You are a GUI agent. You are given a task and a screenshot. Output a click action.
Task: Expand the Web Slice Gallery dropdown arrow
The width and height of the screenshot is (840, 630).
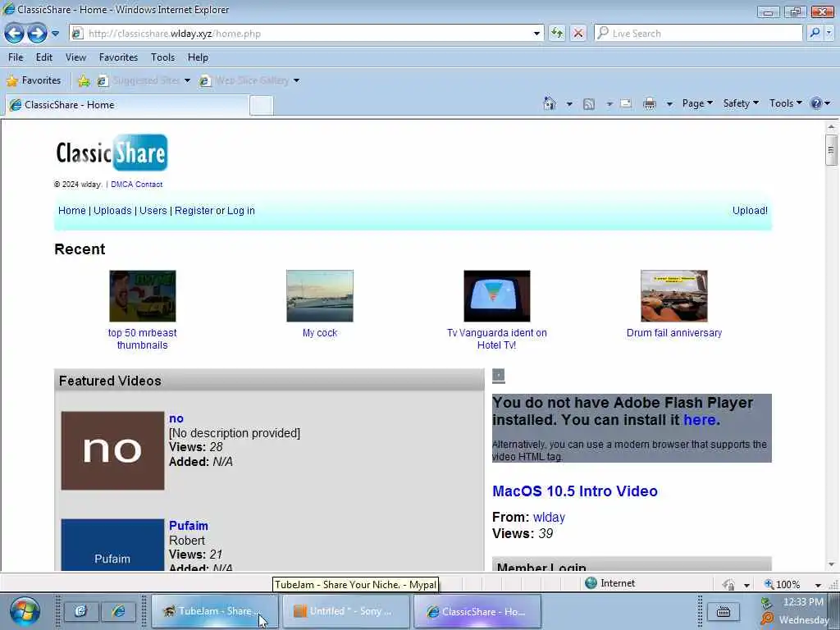click(x=296, y=81)
